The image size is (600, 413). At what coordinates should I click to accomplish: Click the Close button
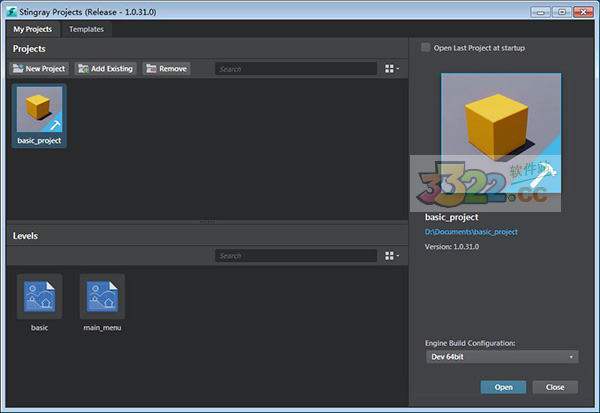[x=555, y=387]
